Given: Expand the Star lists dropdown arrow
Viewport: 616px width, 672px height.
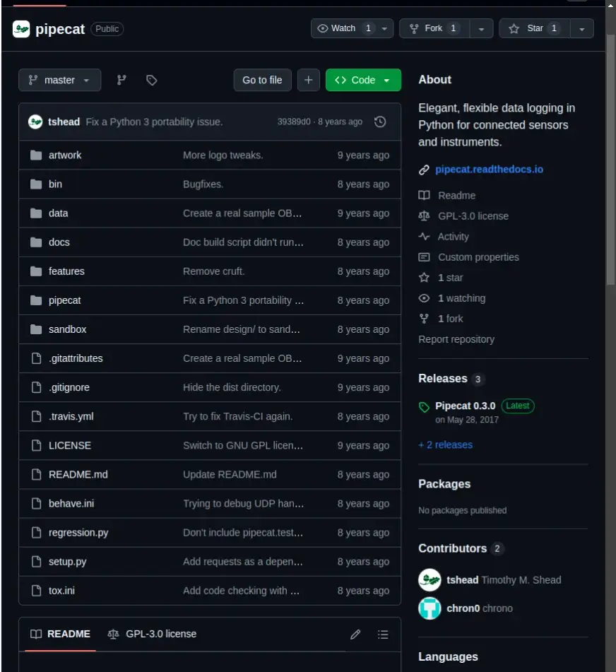Looking at the screenshot, I should [581, 29].
